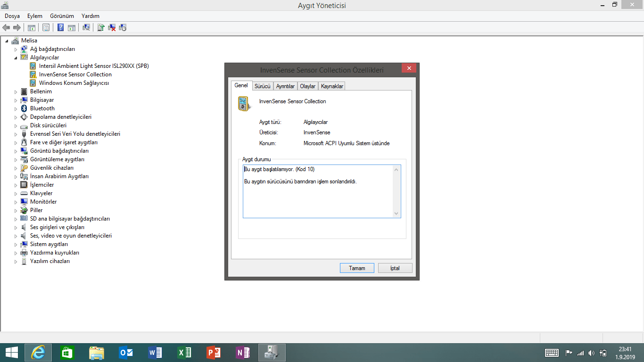This screenshot has width=644, height=362.
Task: Expand the Klavyeler node arrow
Action: click(x=16, y=193)
